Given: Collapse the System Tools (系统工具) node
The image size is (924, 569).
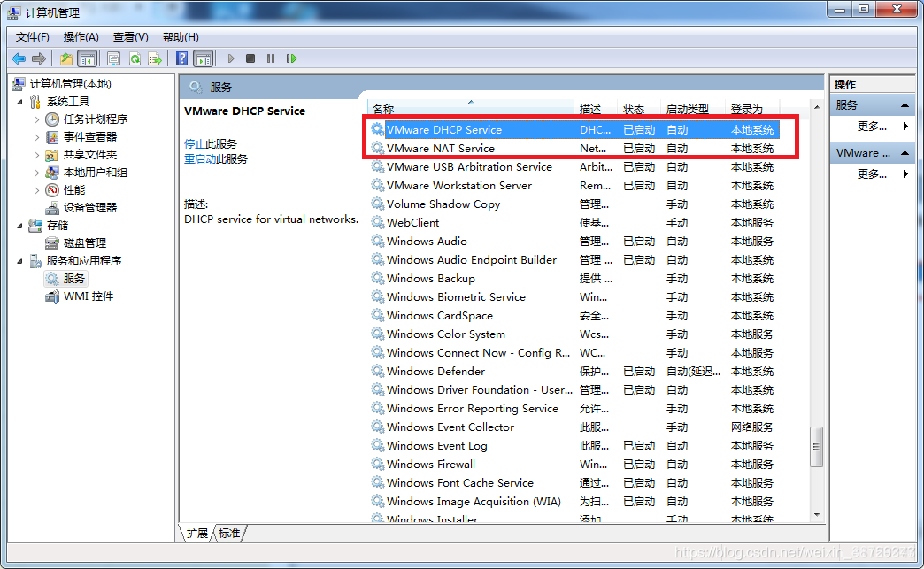Looking at the screenshot, I should coord(20,102).
